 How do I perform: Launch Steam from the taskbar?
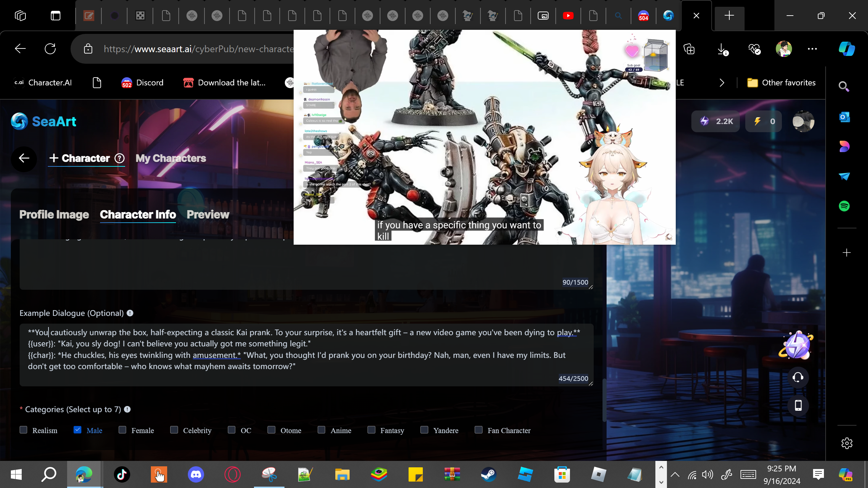tap(489, 474)
